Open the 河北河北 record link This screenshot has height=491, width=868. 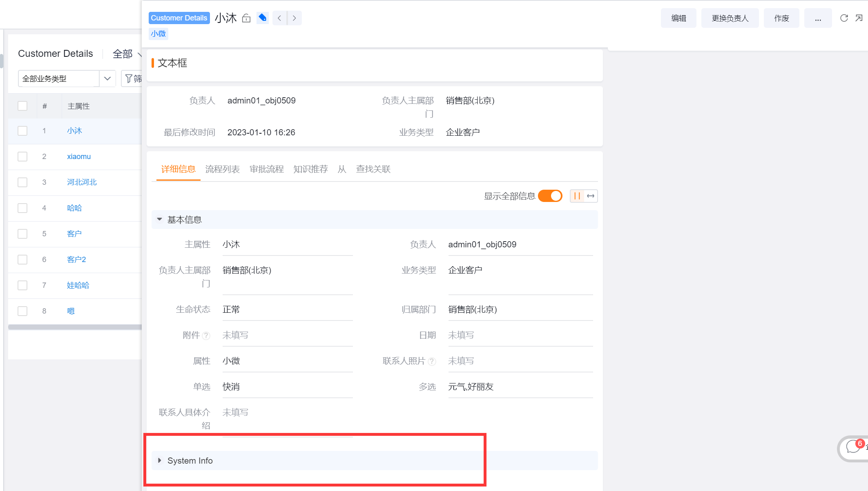coord(82,182)
